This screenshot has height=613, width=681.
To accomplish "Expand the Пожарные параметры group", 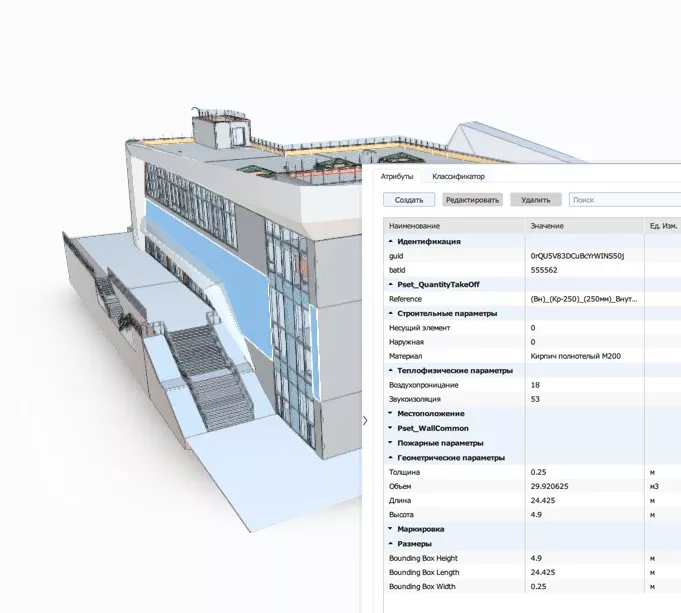I will pos(389,443).
